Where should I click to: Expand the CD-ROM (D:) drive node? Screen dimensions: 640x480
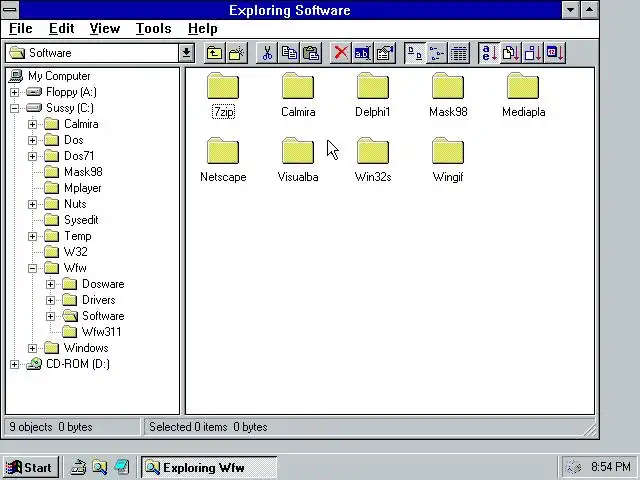tap(14, 364)
